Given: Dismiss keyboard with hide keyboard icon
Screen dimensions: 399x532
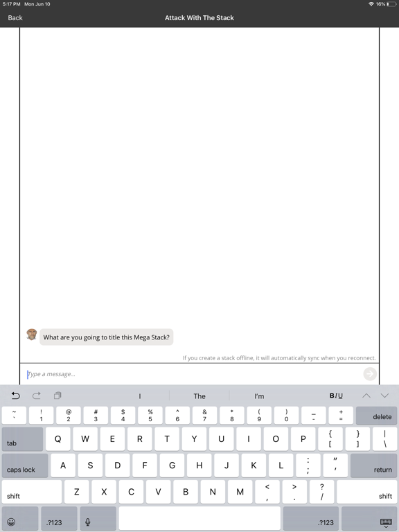Looking at the screenshot, I should (369, 518).
